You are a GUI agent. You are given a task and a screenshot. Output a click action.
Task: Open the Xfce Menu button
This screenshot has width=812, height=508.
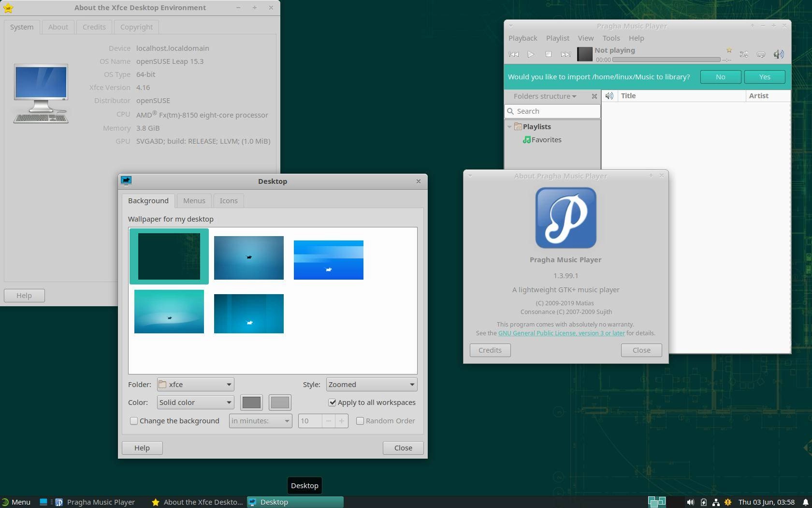click(16, 502)
